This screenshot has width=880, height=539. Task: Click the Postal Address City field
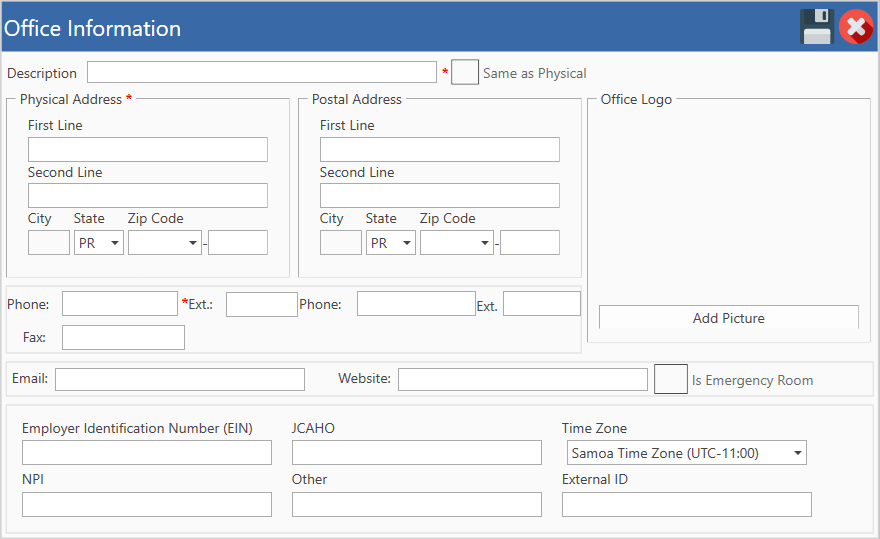(341, 243)
